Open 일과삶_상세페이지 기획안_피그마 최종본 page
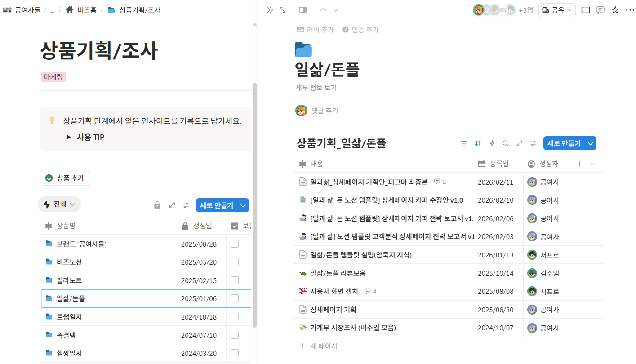Screen dimensions: 636x364 369,182
